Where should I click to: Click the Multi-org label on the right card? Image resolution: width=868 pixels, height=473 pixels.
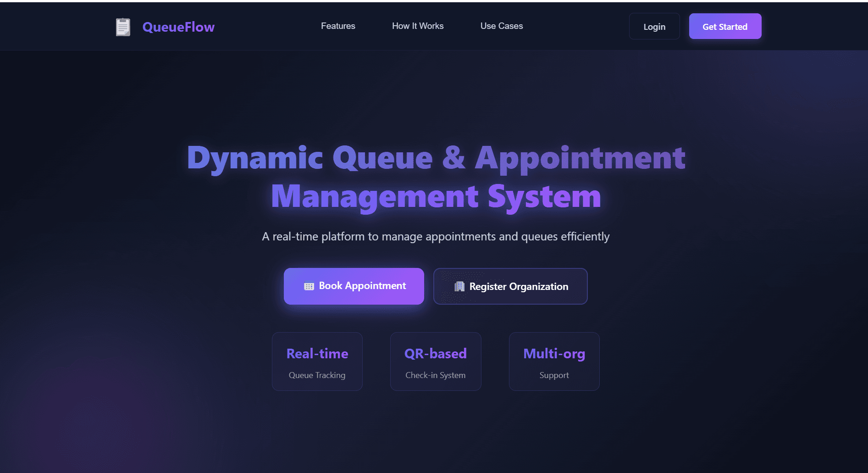click(x=554, y=354)
